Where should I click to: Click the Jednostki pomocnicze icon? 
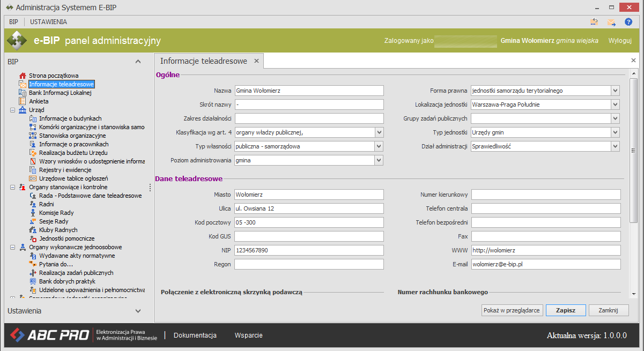(33, 238)
